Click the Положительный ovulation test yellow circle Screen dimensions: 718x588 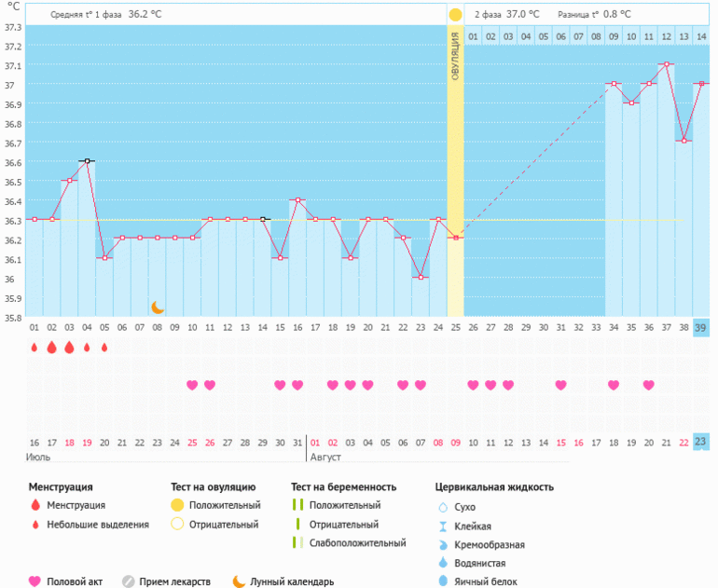point(176,505)
